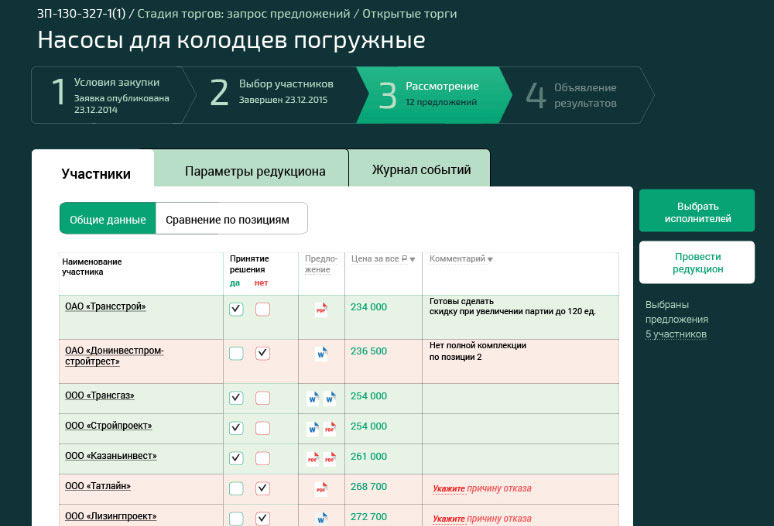Check the 'нет' box for ОАО «Трансстрой»

coord(262,310)
